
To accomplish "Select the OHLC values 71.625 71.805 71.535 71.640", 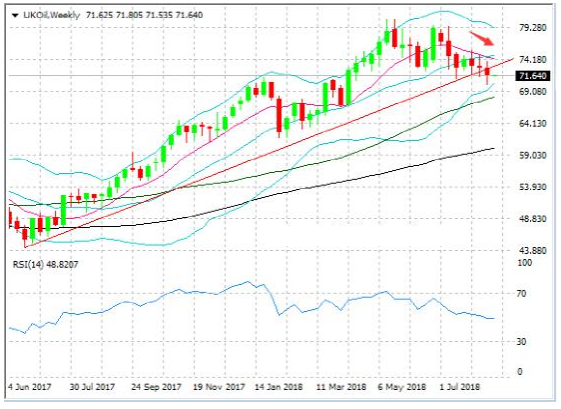I will [x=145, y=15].
